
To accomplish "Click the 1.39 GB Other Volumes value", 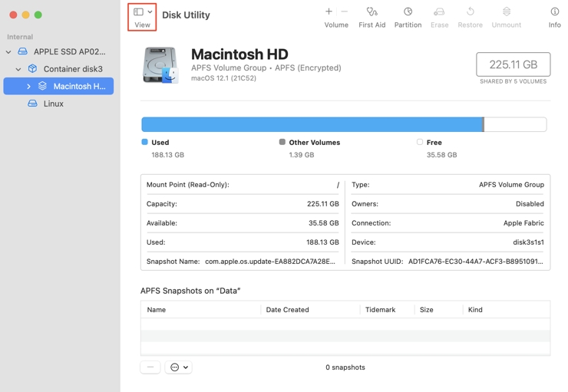I will point(302,155).
